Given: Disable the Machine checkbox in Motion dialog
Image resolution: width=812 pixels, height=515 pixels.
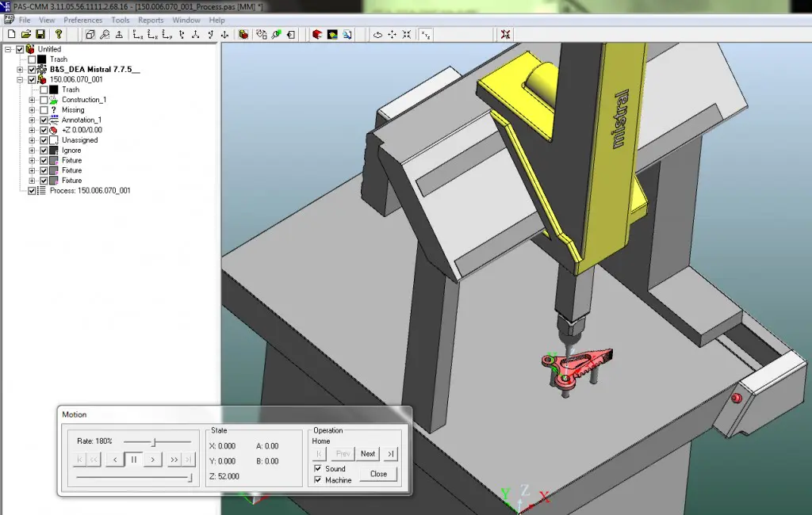Looking at the screenshot, I should (318, 480).
